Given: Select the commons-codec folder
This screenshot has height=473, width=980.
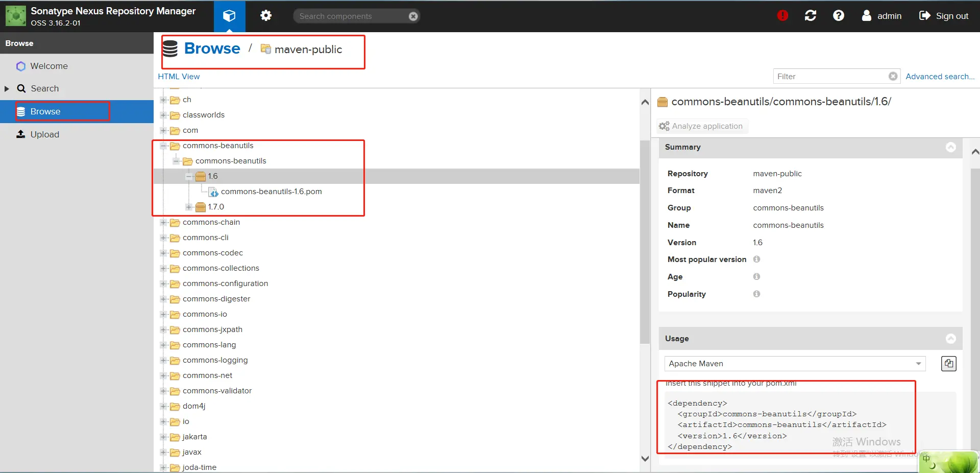Looking at the screenshot, I should (x=213, y=253).
